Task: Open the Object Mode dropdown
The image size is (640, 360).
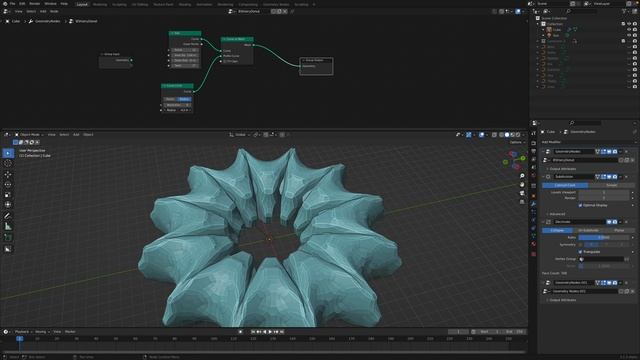Action: click(x=29, y=135)
